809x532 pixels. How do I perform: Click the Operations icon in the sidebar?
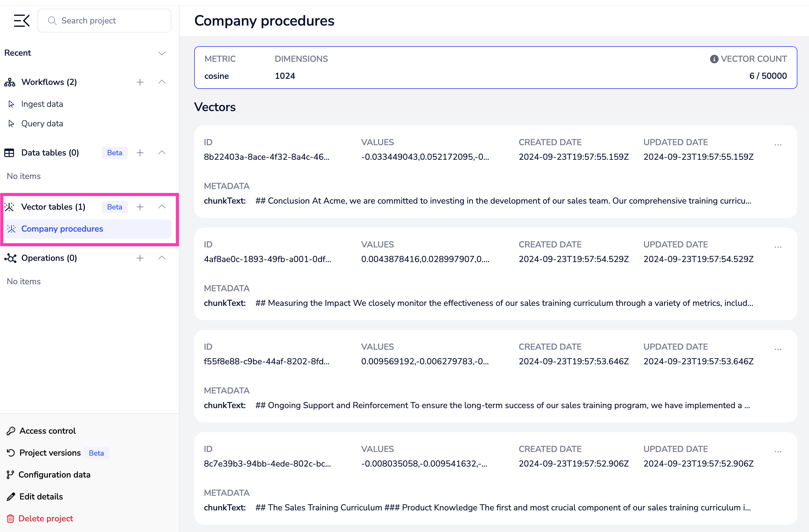coord(10,258)
